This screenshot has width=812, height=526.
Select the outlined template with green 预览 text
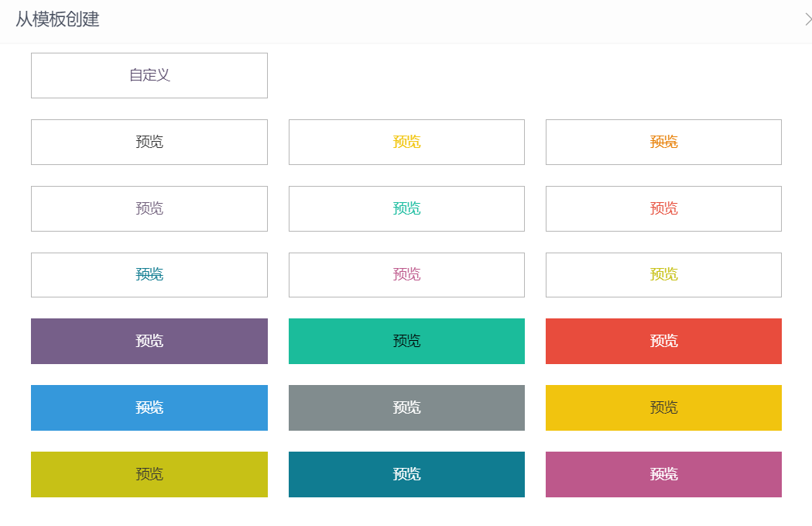coord(406,208)
